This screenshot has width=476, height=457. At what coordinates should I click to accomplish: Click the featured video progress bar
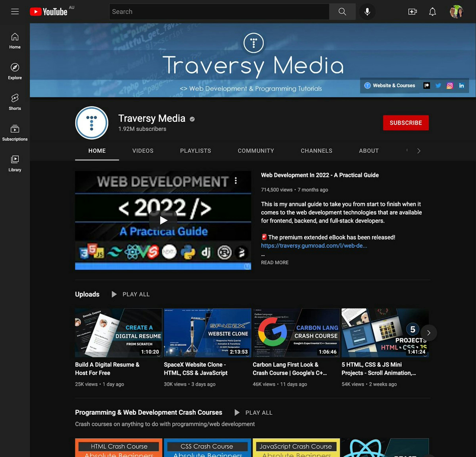coord(163,267)
